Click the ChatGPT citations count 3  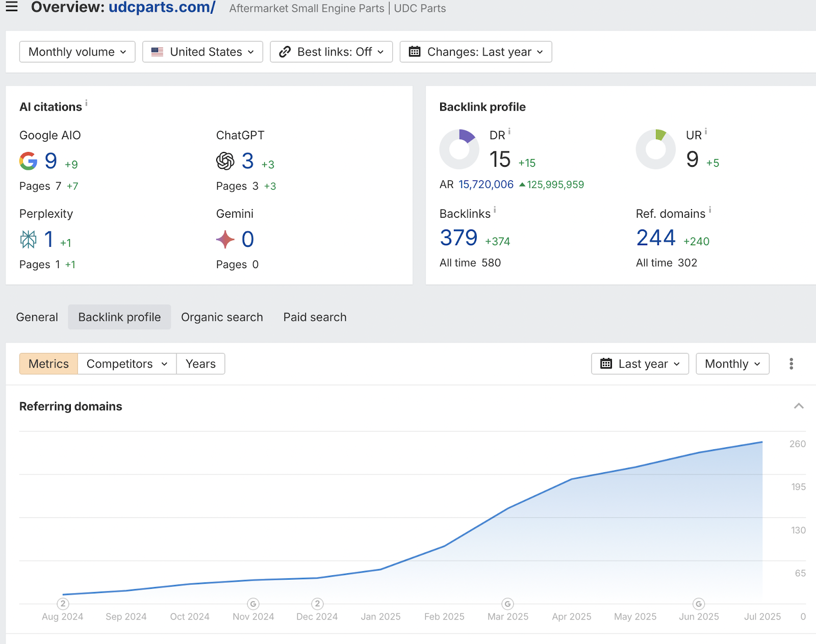point(248,161)
